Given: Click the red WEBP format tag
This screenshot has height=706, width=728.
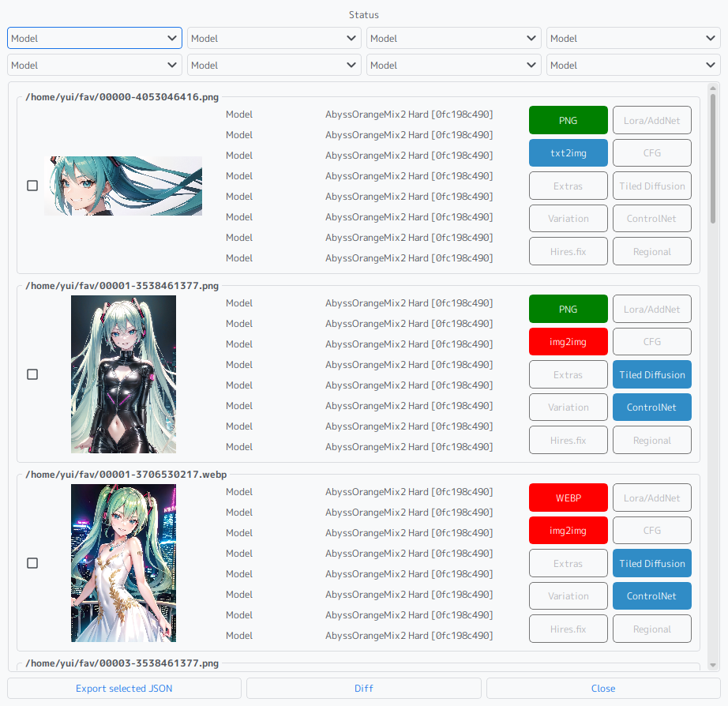Looking at the screenshot, I should click(x=568, y=498).
